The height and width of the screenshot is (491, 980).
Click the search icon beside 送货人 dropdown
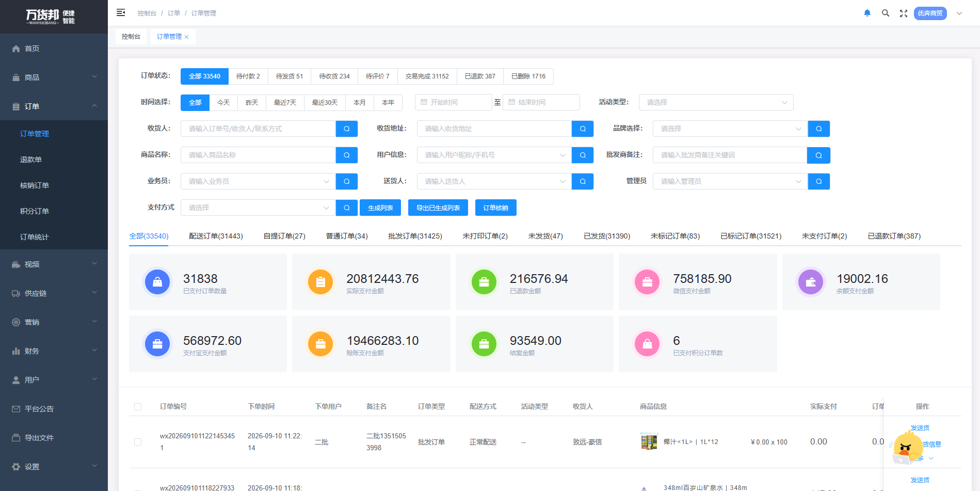point(583,181)
